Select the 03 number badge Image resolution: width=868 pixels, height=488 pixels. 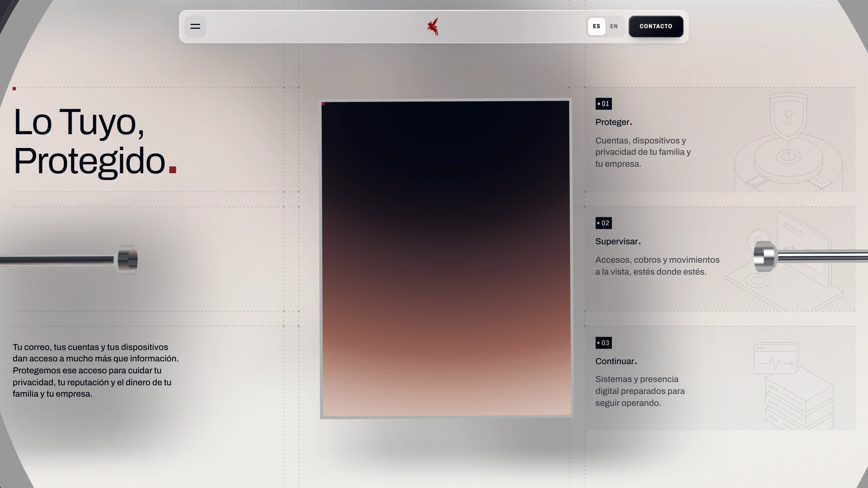coord(604,343)
